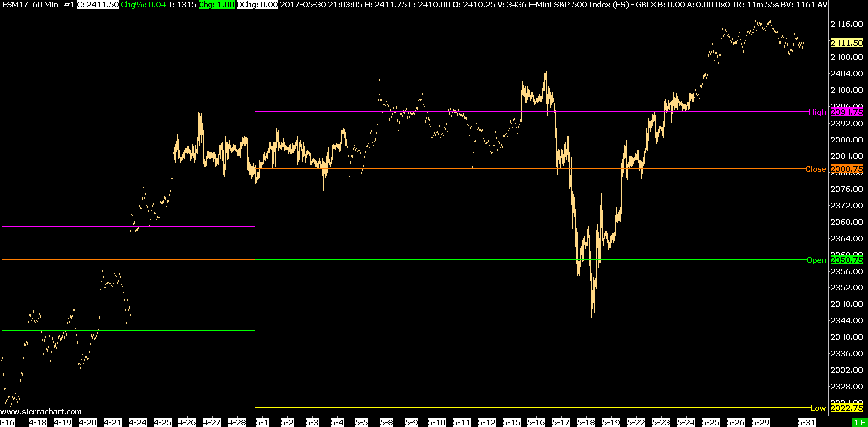Click the magenta High line label
Image resolution: width=868 pixels, height=427 pixels.
pos(817,112)
